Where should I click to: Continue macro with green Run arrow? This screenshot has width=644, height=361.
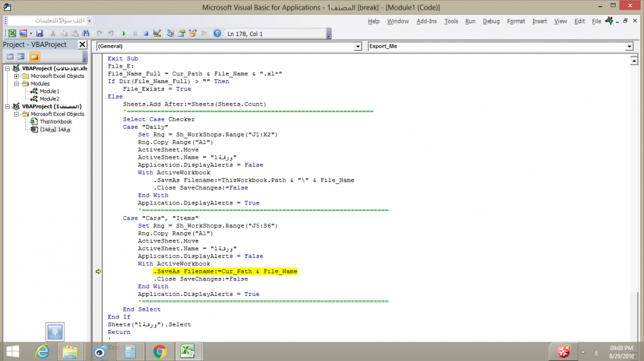[x=124, y=33]
